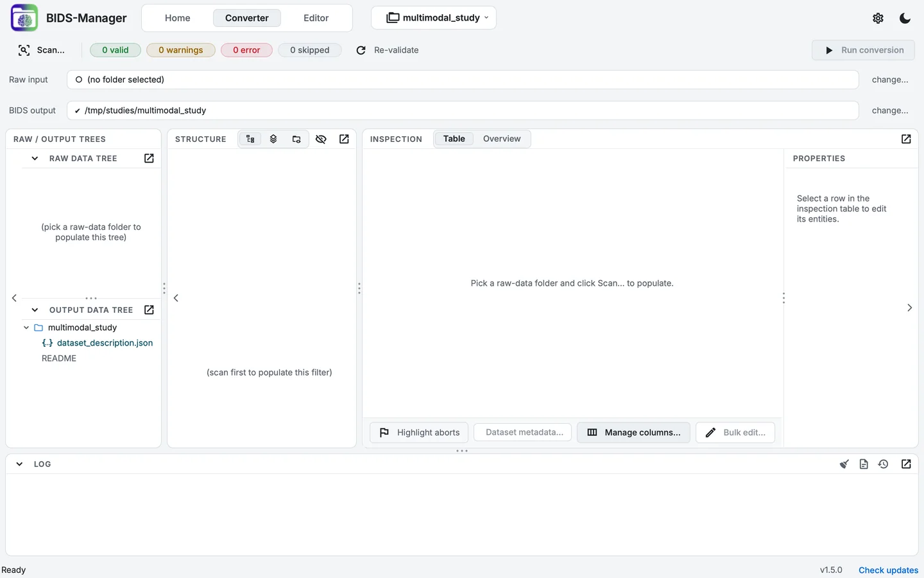Viewport: 924px width, 578px height.
Task: Pop out the Output Data Tree panel
Action: (x=149, y=310)
